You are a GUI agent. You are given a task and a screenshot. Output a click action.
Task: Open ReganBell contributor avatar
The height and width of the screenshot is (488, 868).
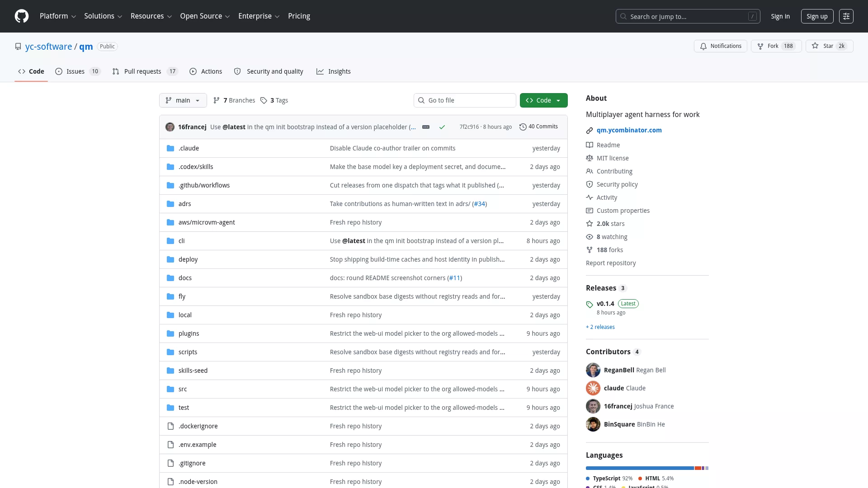593,370
